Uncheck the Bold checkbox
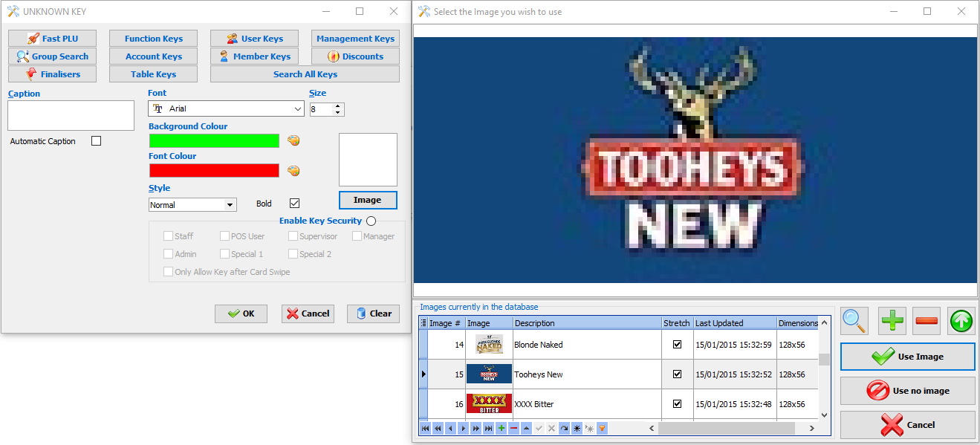Image resolution: width=980 pixels, height=445 pixels. [x=294, y=204]
